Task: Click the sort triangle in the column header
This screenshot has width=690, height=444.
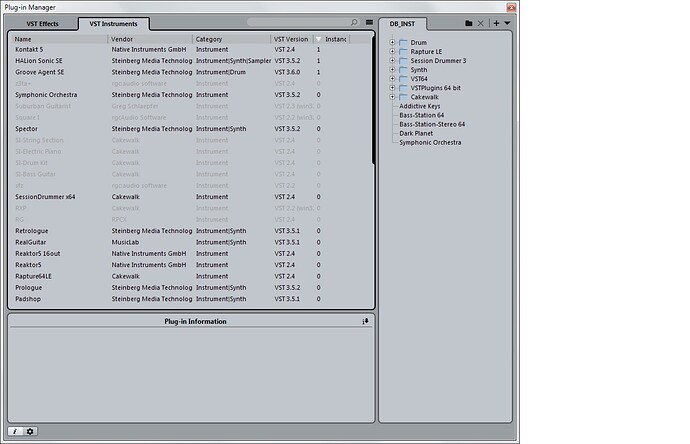Action: (318, 39)
